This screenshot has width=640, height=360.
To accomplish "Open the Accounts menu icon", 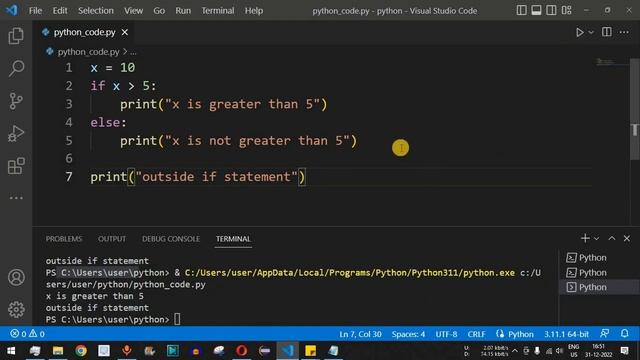I will (x=16, y=278).
